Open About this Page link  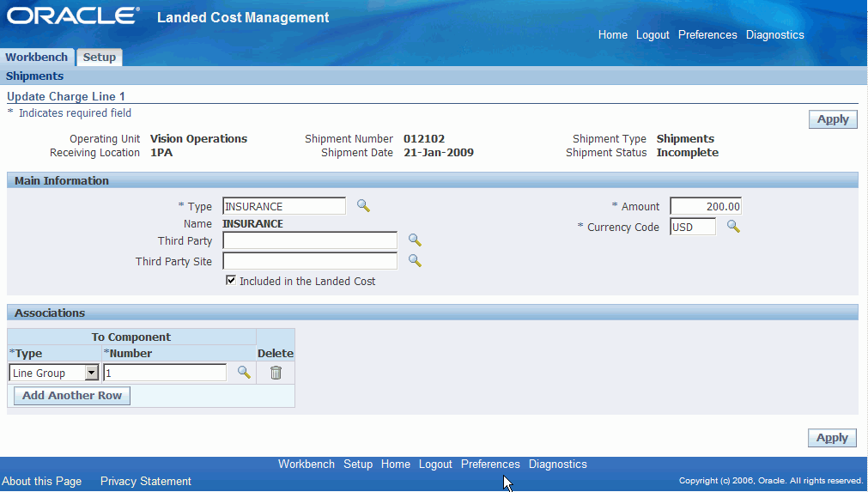click(41, 481)
